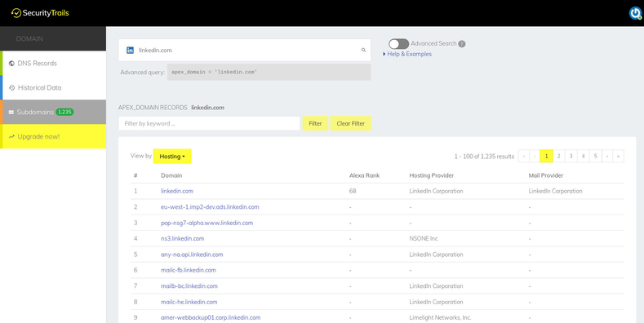The image size is (644, 323).
Task: Open mailc-fb.linkedin.com link
Action: click(x=189, y=270)
